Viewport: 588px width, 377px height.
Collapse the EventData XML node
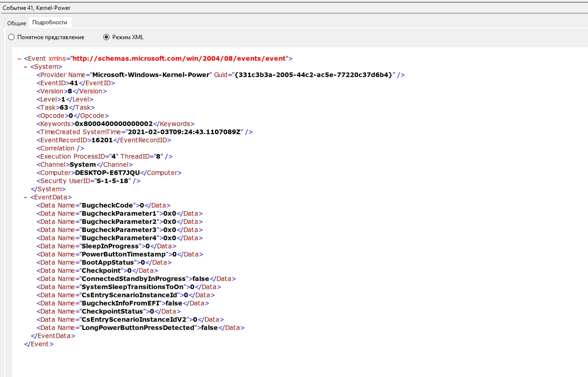point(25,197)
